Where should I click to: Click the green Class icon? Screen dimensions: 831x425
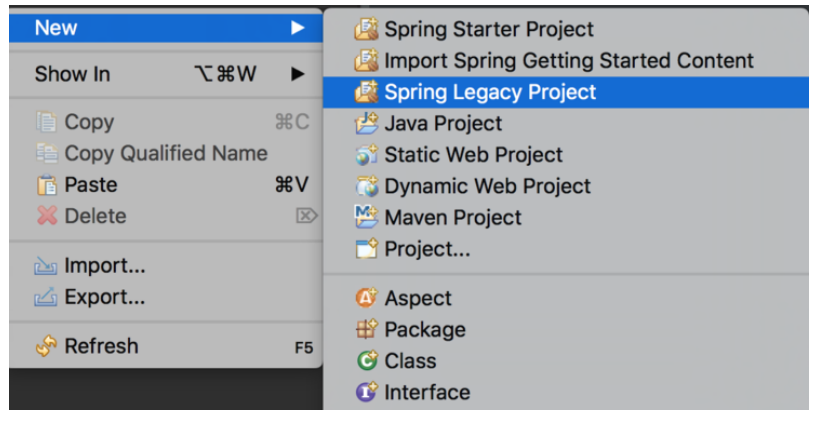coord(367,361)
